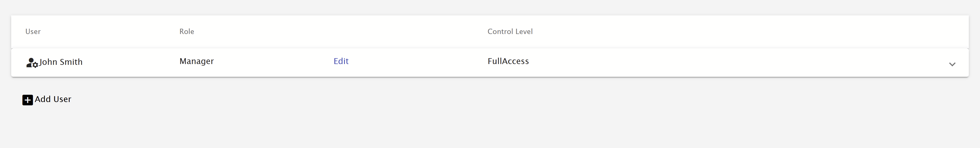Click the User column header
Screen dimensions: 980x148
pos(33,32)
